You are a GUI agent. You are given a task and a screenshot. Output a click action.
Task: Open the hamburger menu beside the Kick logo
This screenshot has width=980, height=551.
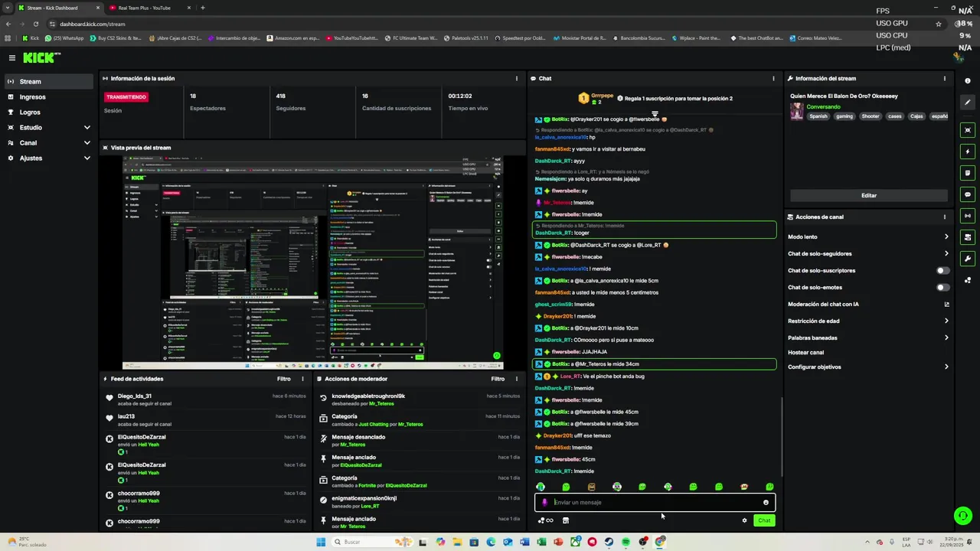12,58
